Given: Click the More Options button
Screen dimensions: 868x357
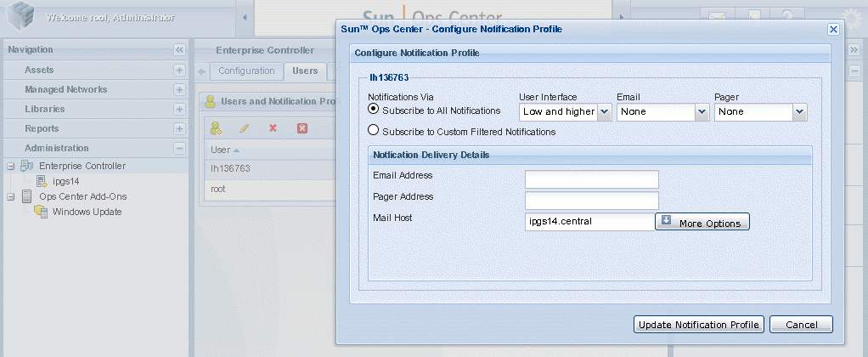Looking at the screenshot, I should click(x=702, y=222).
